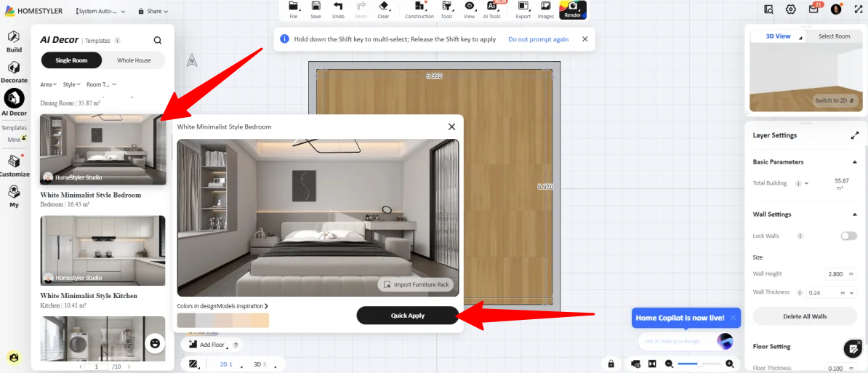The image size is (868, 373).
Task: Open the 3D View dropdown tab
Action: pos(778,36)
